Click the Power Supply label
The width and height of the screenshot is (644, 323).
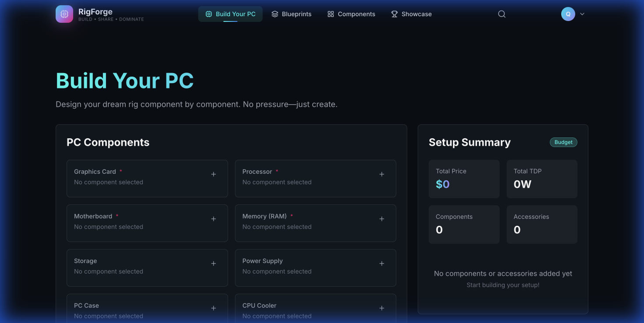click(x=262, y=261)
